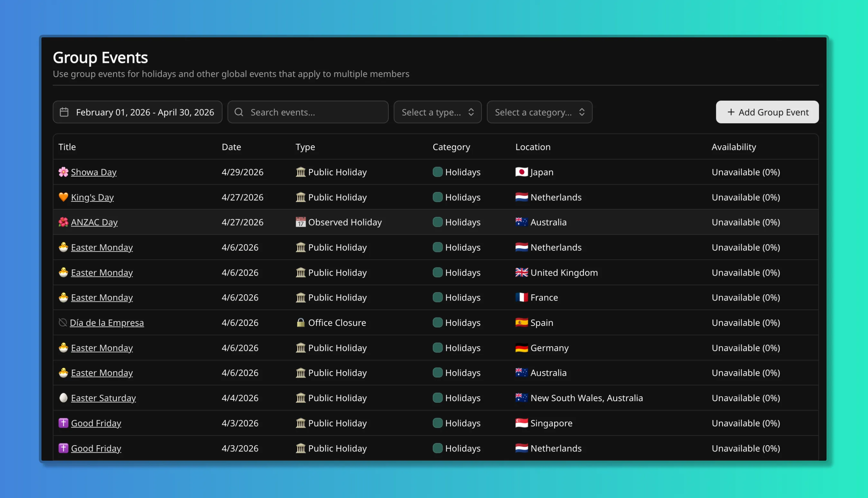
Task: Click the France flag icon
Action: pyautogui.click(x=521, y=298)
